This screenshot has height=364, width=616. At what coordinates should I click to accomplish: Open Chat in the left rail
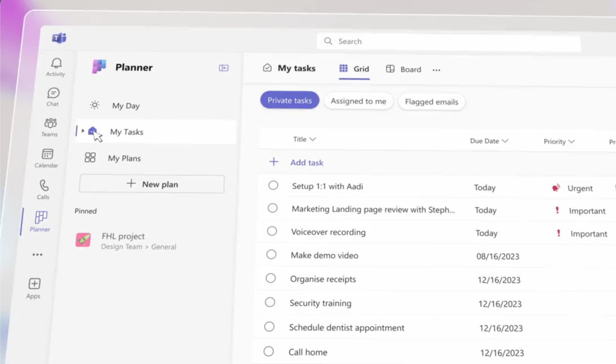(54, 93)
